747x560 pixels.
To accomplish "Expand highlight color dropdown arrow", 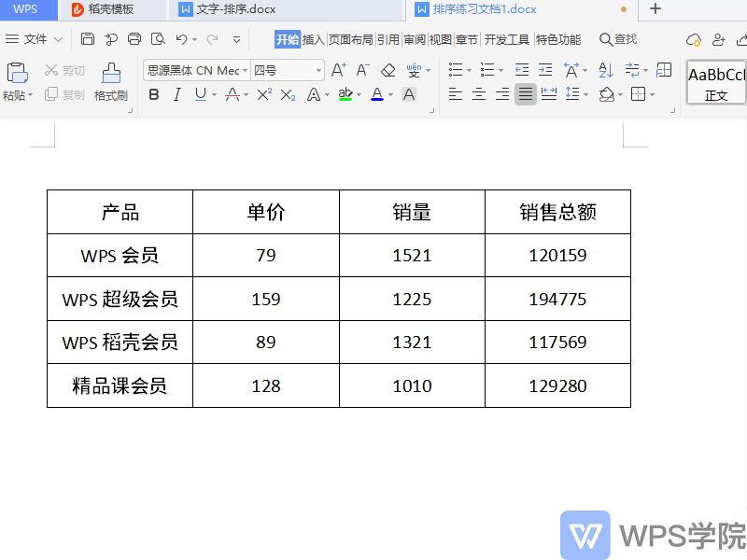I will point(359,95).
